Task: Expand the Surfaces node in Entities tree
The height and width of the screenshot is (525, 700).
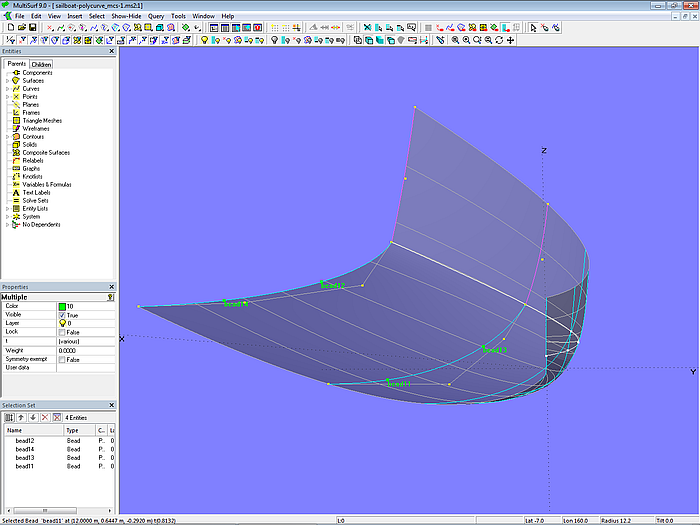Action: click(7, 81)
